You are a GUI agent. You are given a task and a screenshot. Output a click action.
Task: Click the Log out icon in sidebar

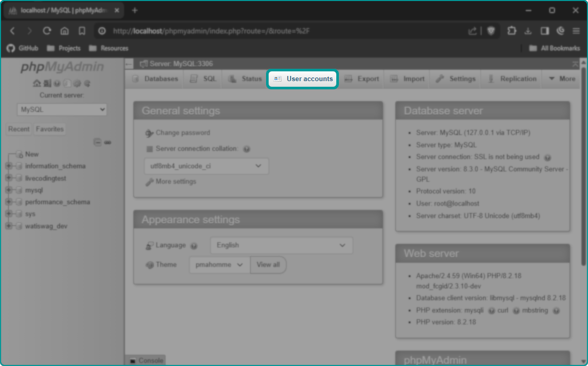[x=47, y=83]
